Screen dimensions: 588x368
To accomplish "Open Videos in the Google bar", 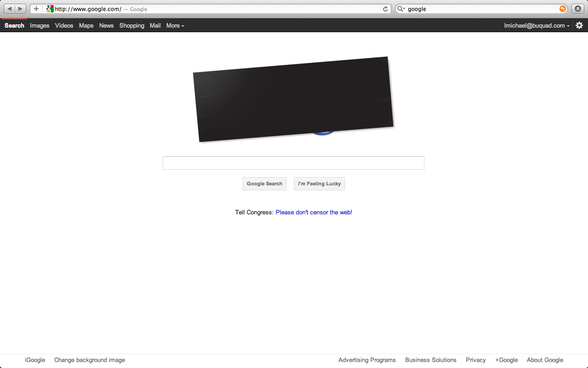I will [64, 25].
